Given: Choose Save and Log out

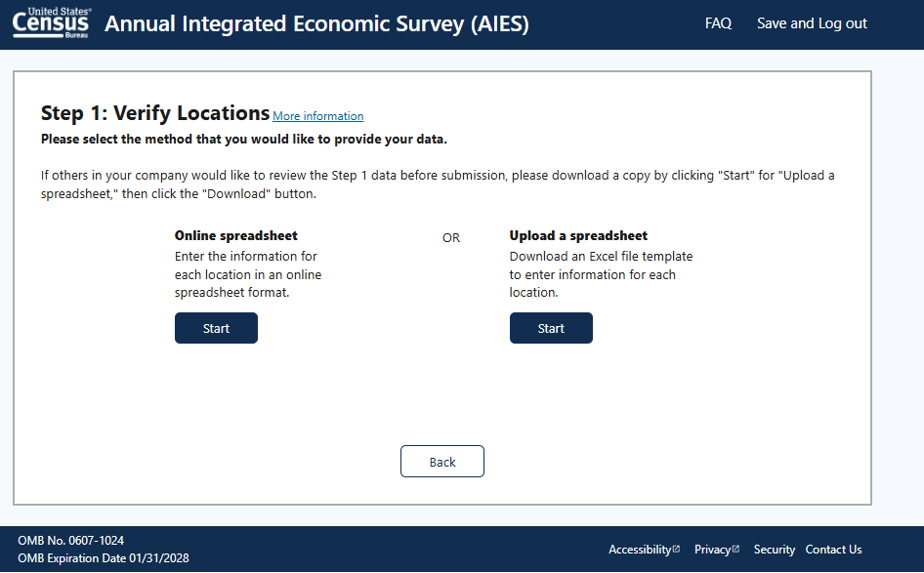Looking at the screenshot, I should [812, 23].
